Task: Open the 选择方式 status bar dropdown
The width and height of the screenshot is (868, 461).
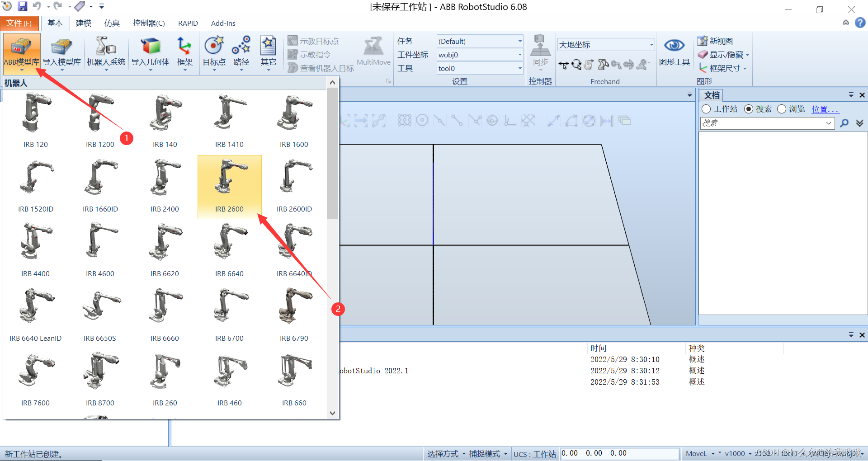Action: [x=447, y=454]
